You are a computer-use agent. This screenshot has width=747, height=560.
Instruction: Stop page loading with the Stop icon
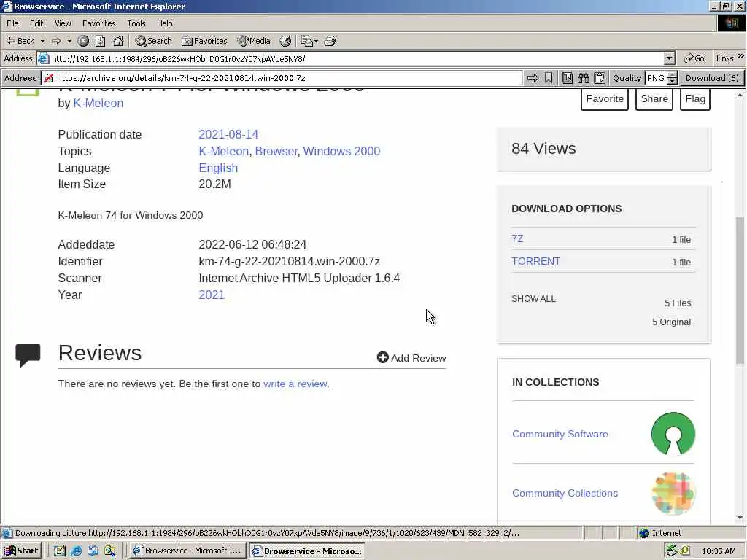pyautogui.click(x=83, y=41)
